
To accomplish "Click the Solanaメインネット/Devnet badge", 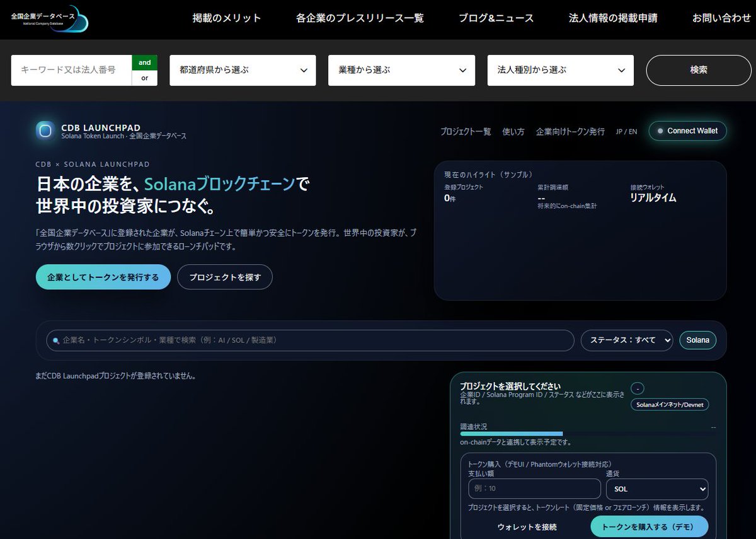I will click(x=670, y=405).
